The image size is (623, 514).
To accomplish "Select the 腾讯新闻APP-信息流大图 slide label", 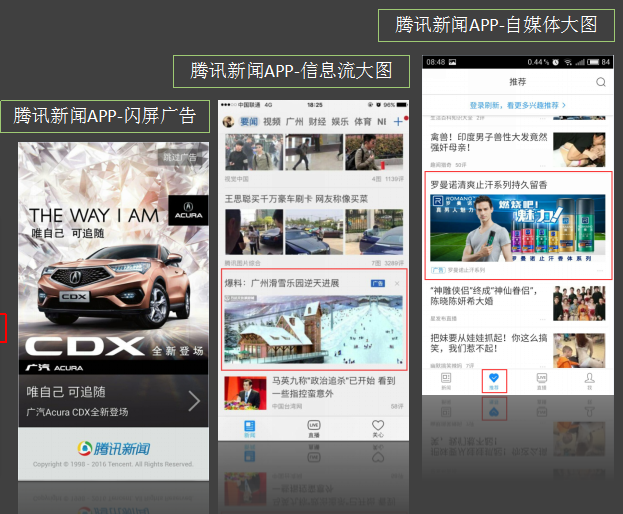I will click(x=291, y=71).
